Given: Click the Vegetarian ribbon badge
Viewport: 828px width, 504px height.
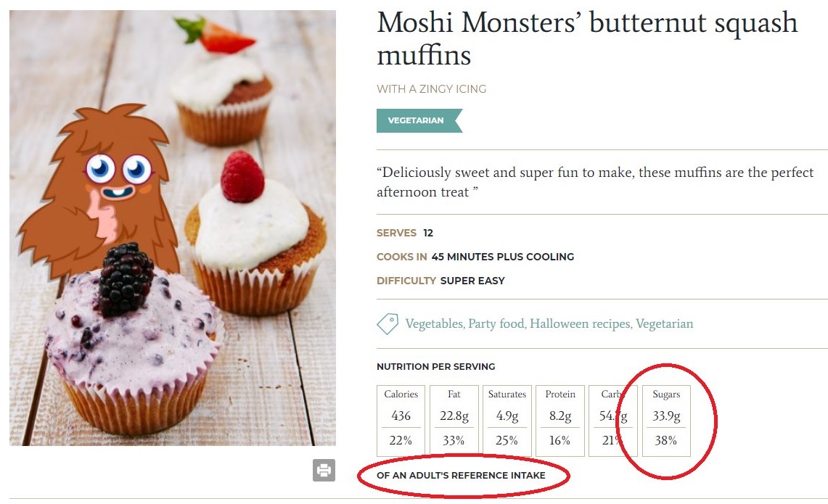Looking at the screenshot, I should [417, 120].
